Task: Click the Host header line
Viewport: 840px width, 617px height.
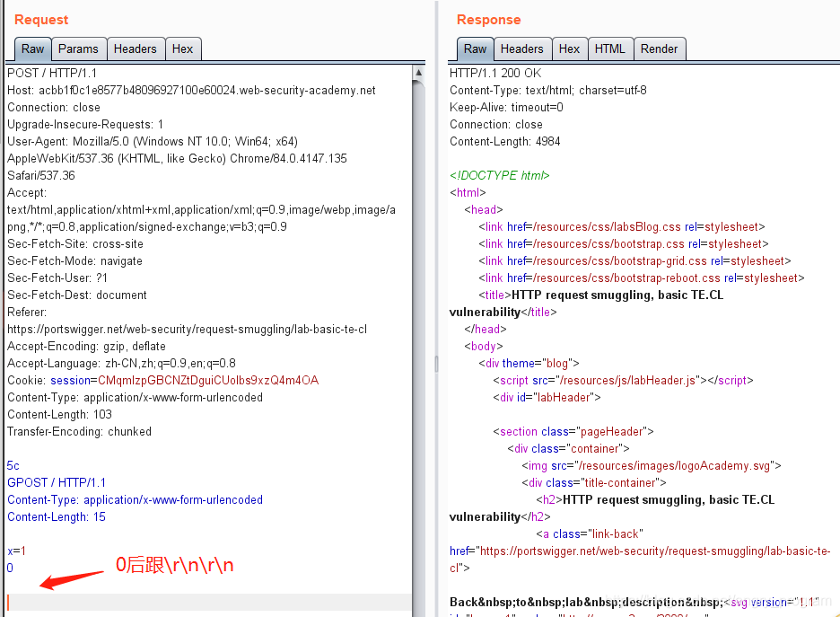Action: tap(191, 90)
